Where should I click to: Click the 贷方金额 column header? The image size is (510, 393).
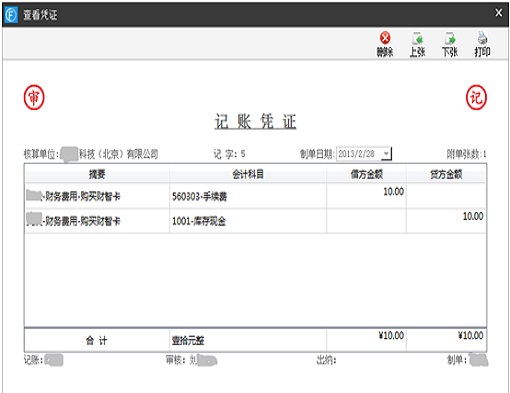[x=446, y=174]
